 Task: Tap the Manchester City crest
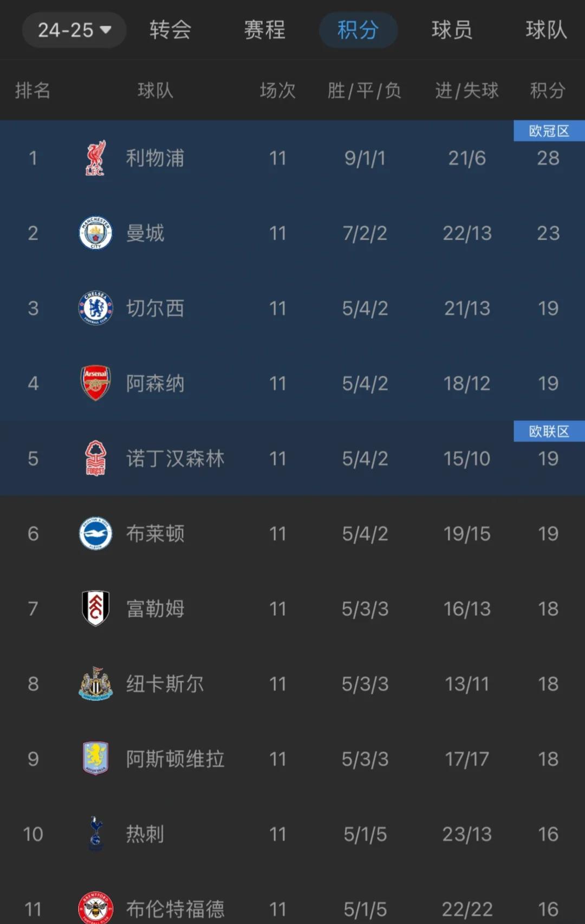(96, 233)
